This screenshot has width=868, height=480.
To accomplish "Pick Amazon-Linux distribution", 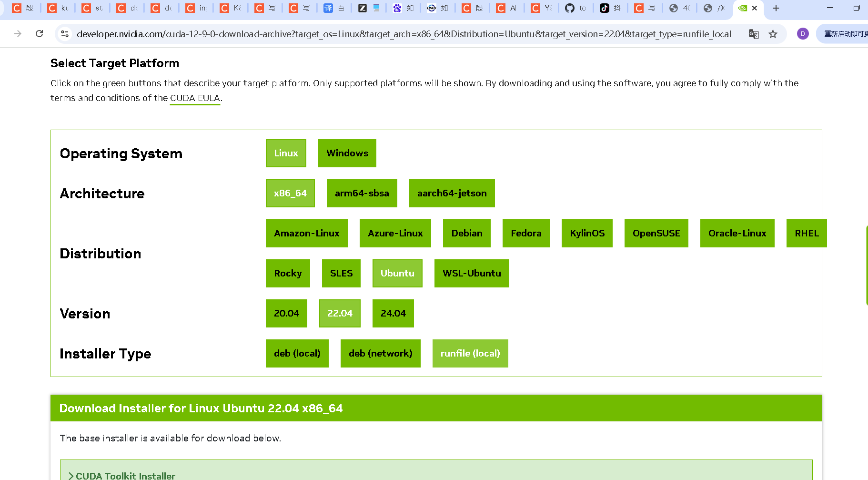I will (x=307, y=233).
